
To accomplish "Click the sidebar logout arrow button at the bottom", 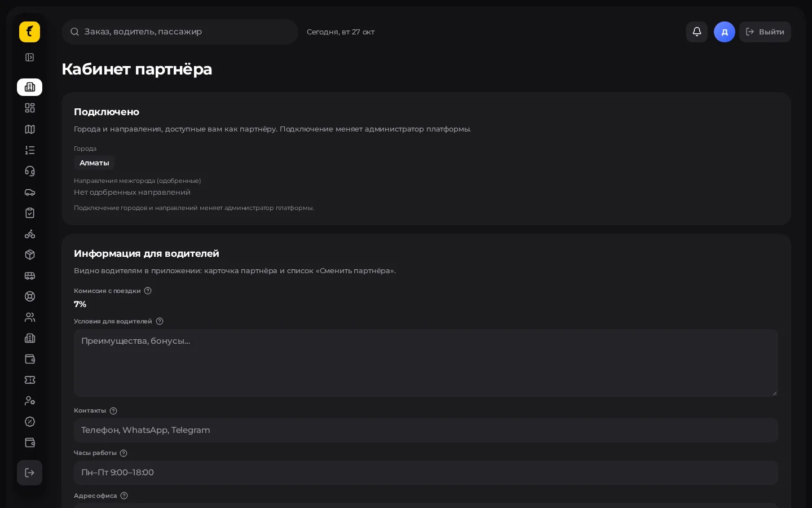I will coord(29,472).
